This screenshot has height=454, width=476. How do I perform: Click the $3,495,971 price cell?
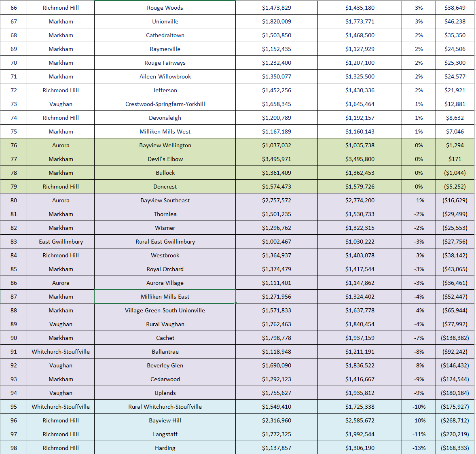277,159
